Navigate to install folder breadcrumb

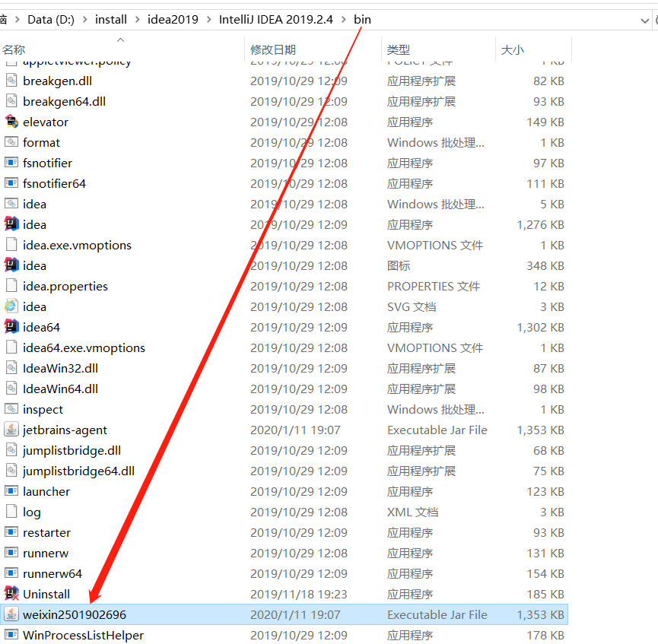[x=111, y=20]
